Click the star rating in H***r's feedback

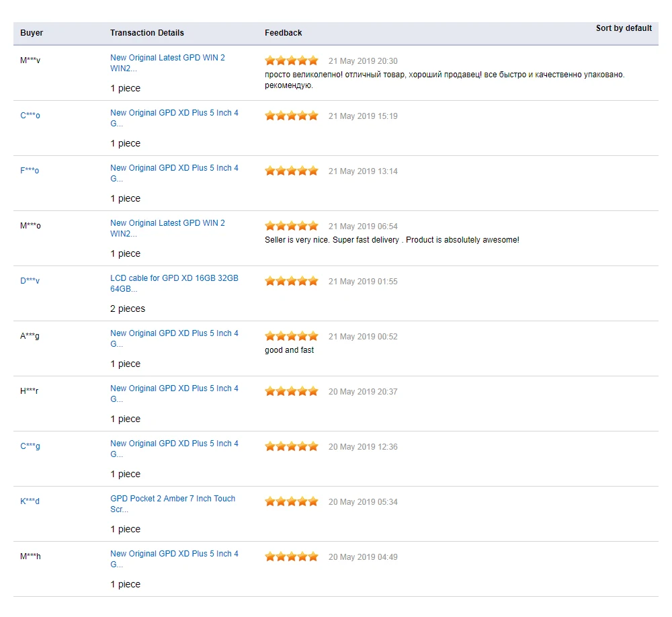292,391
